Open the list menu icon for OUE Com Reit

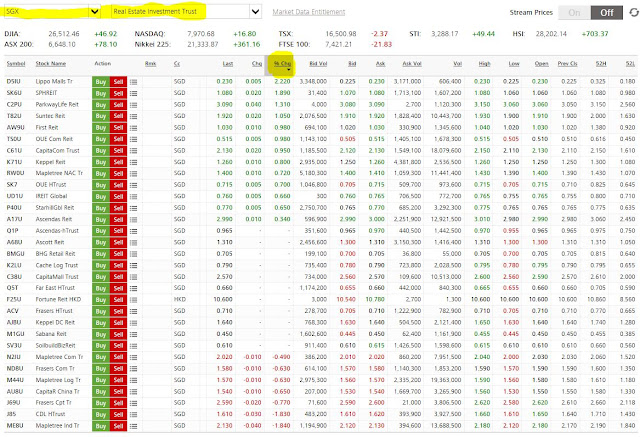(x=133, y=139)
